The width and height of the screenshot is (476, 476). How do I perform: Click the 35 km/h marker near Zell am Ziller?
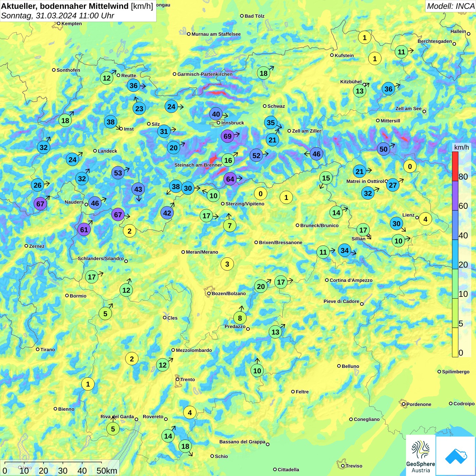tap(271, 122)
